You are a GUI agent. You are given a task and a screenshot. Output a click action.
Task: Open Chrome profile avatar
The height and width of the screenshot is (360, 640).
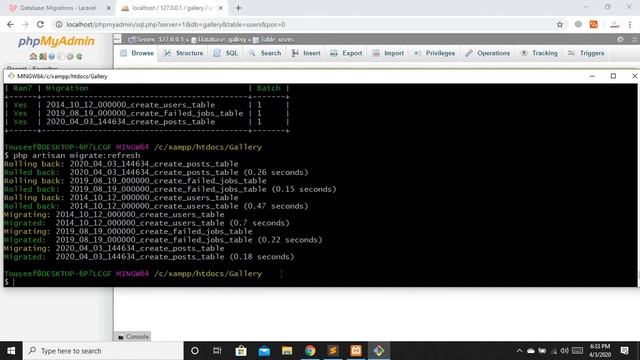(x=614, y=24)
